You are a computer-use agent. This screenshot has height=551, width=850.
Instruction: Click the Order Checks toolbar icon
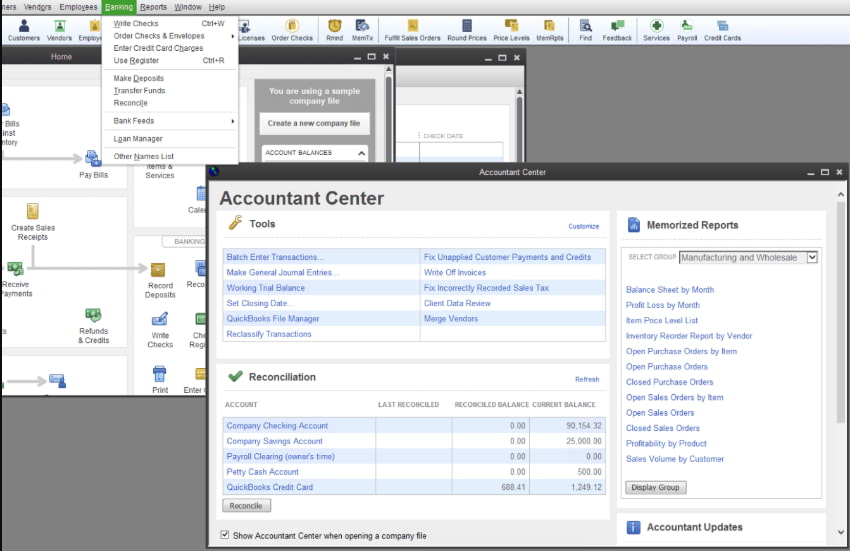pos(292,30)
